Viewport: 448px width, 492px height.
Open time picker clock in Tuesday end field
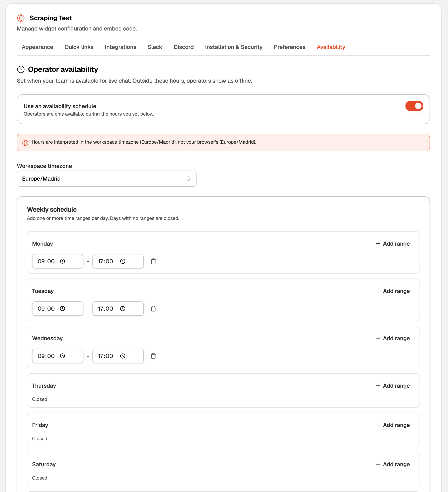(x=123, y=309)
